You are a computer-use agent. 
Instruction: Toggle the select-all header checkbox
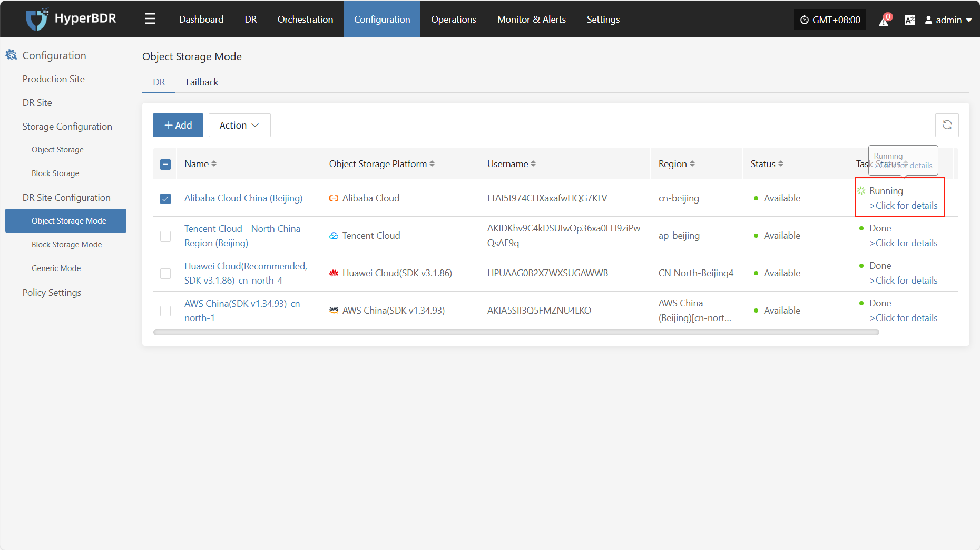165,164
